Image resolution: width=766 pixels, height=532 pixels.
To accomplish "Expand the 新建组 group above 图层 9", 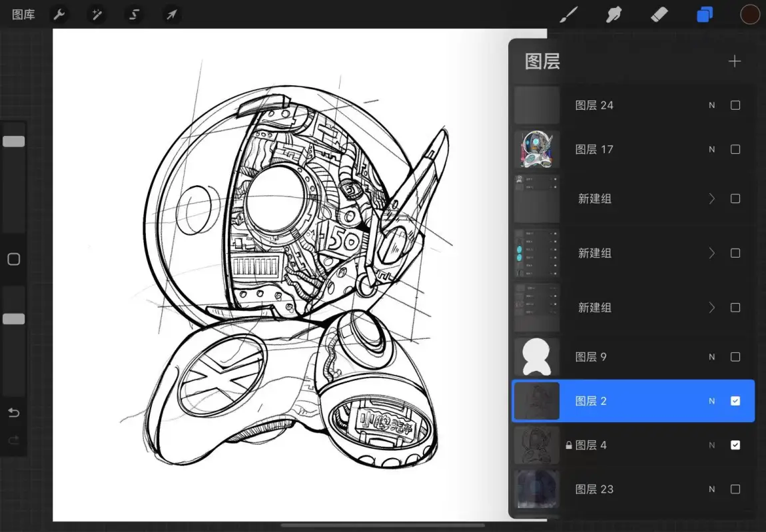I will coord(712,308).
